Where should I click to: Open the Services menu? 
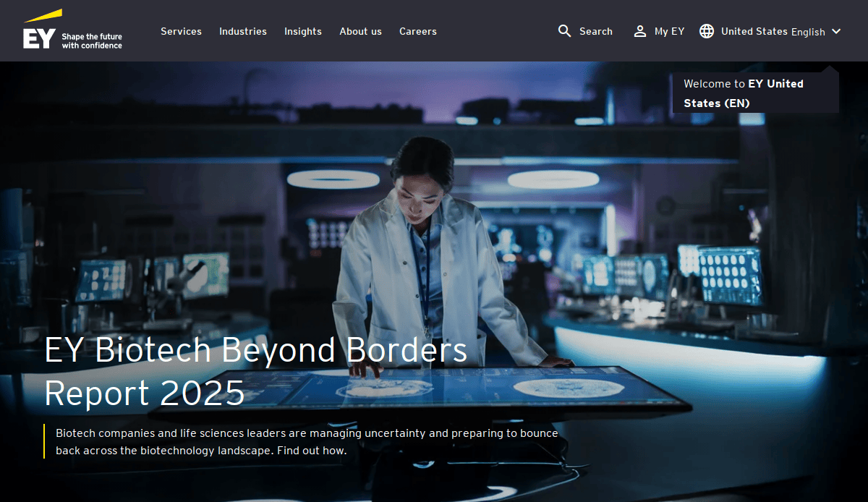click(x=181, y=31)
